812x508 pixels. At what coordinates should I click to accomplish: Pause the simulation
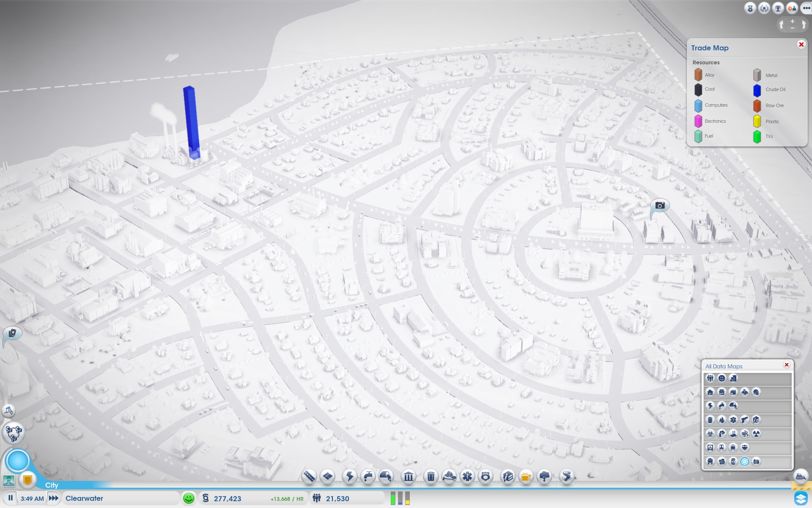pos(11,498)
